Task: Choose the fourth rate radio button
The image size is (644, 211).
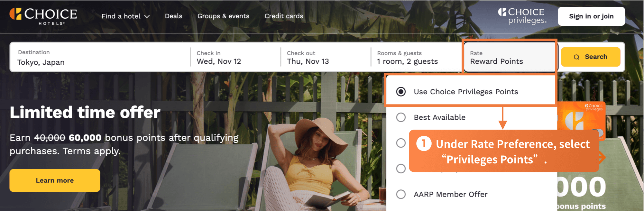Action: click(x=401, y=169)
